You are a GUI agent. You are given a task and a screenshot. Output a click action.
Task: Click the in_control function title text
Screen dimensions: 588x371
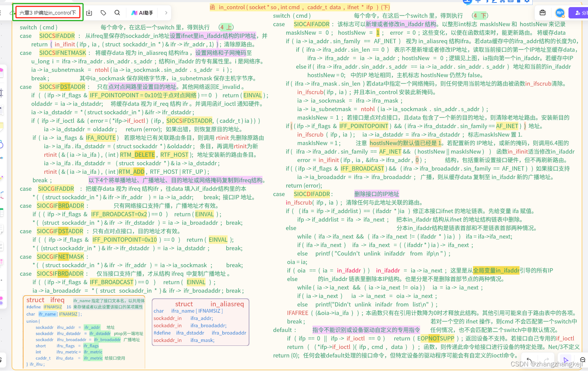(x=300, y=7)
